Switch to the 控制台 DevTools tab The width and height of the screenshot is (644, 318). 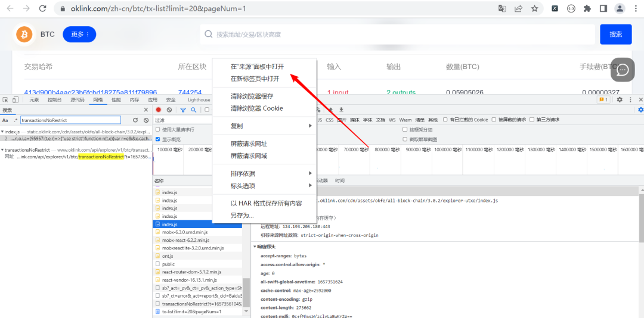point(54,99)
